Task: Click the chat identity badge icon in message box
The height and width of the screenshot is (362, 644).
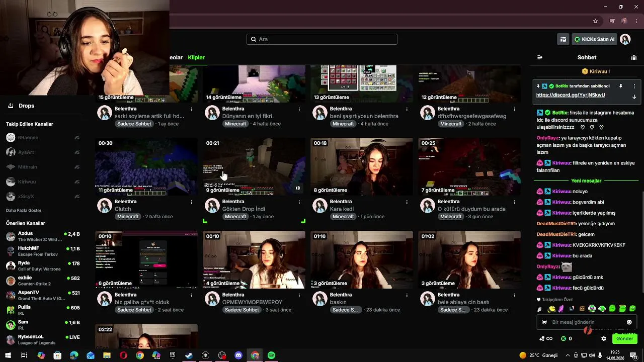Action: (544, 322)
